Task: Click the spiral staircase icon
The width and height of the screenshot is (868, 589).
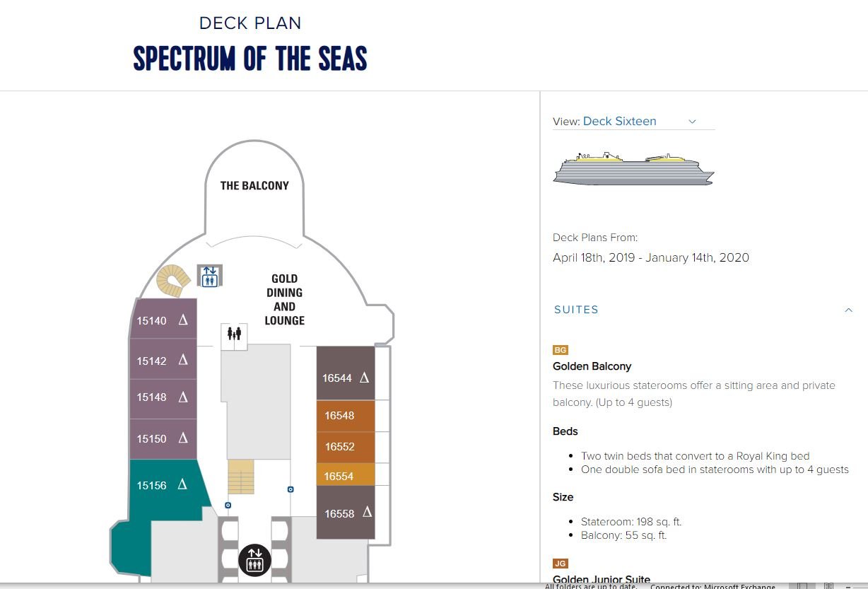Action: (x=172, y=281)
